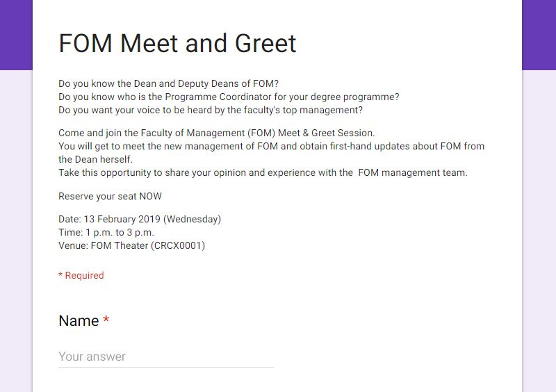The image size is (556, 392).
Task: Click the "Dean and Deputy Deans of FOM?" question line
Action: [x=168, y=83]
